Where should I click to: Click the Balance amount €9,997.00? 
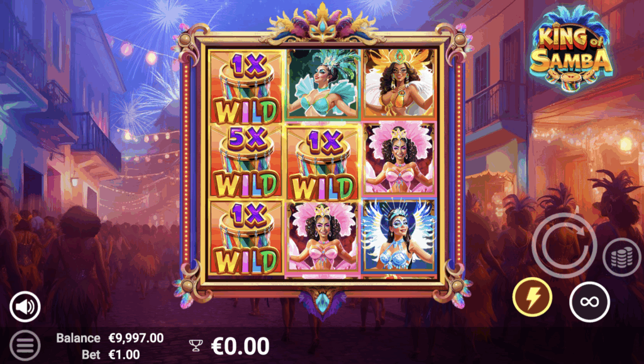pyautogui.click(x=136, y=338)
